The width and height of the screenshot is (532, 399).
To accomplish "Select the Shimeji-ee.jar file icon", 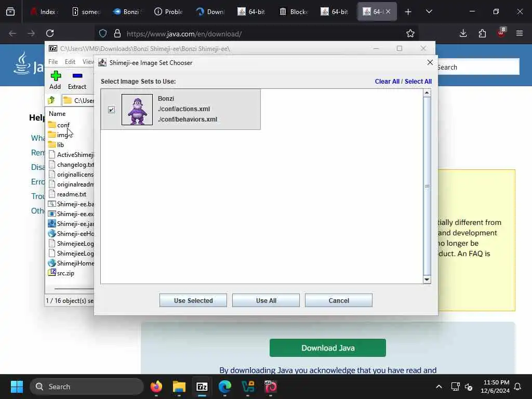I will 52,223.
